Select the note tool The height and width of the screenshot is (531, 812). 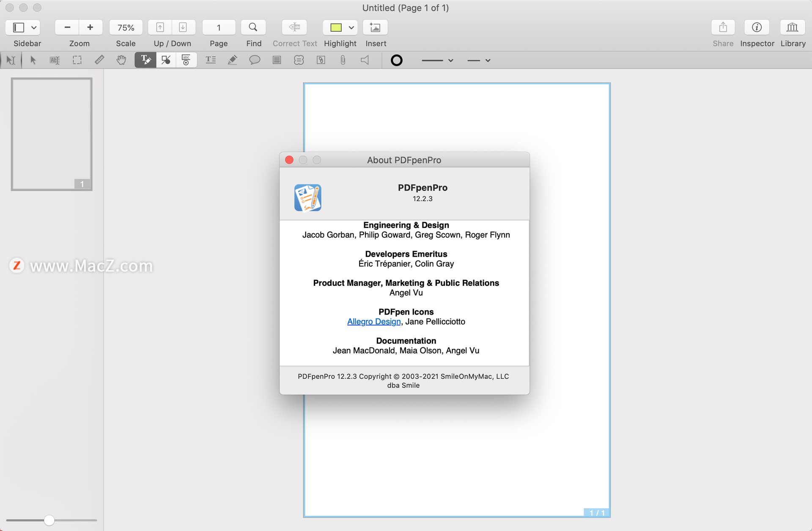[277, 60]
